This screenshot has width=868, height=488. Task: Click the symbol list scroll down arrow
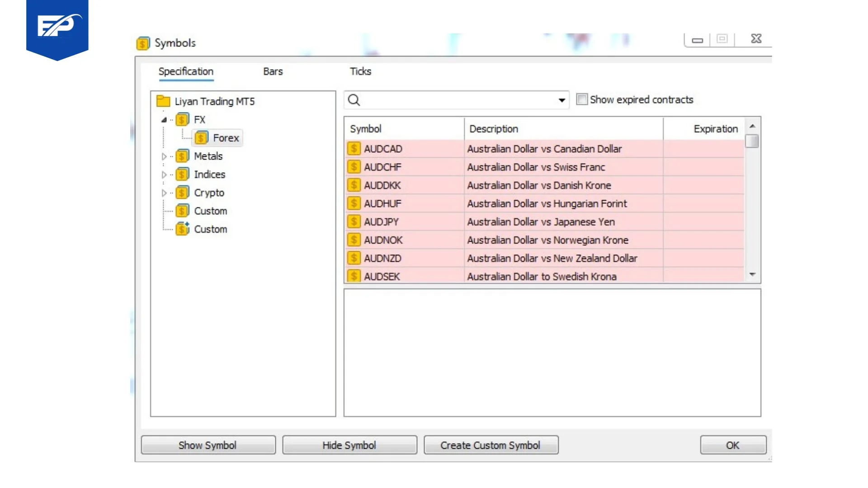click(752, 274)
